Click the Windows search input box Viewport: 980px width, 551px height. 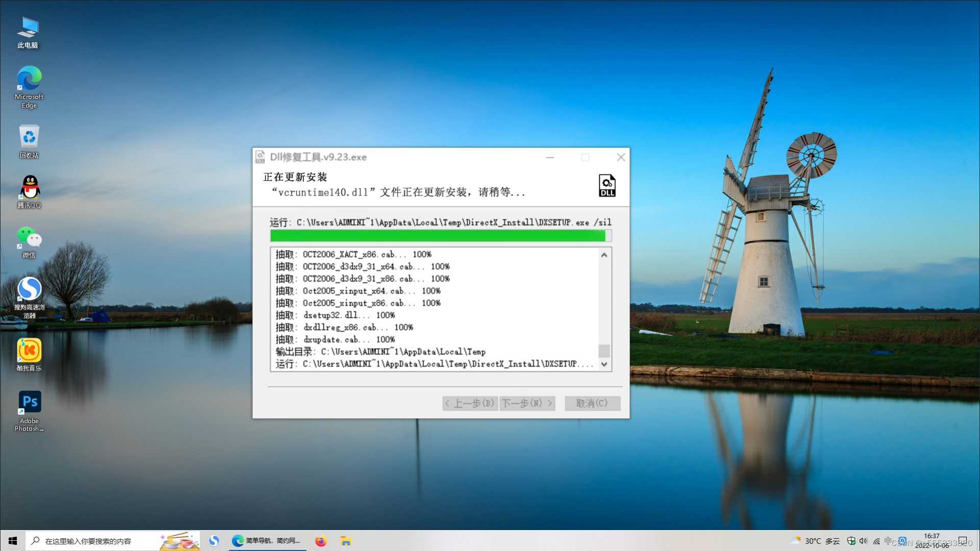97,541
